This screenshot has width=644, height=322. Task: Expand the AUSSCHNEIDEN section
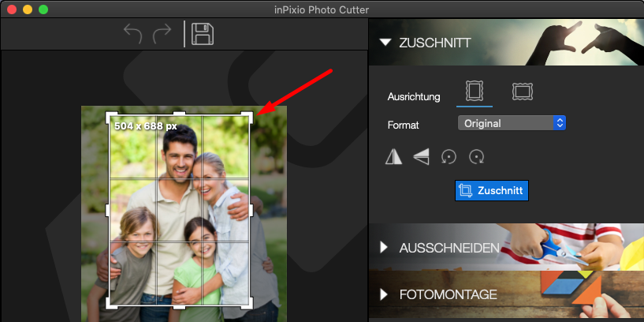point(384,247)
